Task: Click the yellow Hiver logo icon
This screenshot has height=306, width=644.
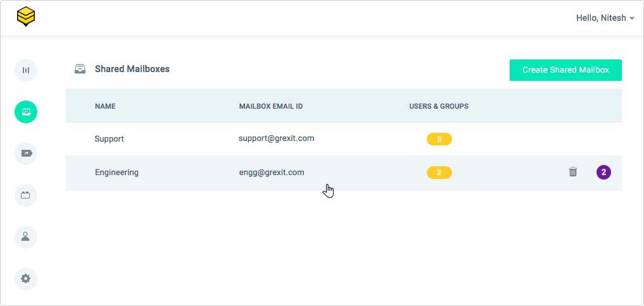Action: tap(26, 17)
